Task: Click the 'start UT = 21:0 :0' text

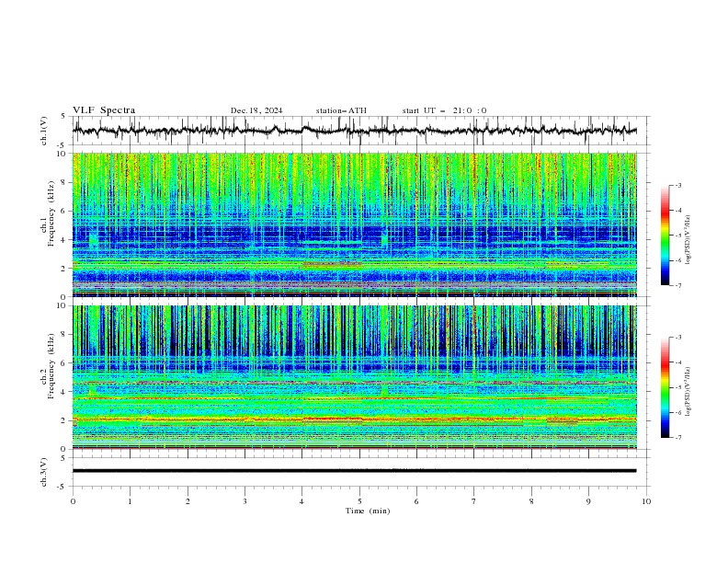Action: pyautogui.click(x=444, y=110)
